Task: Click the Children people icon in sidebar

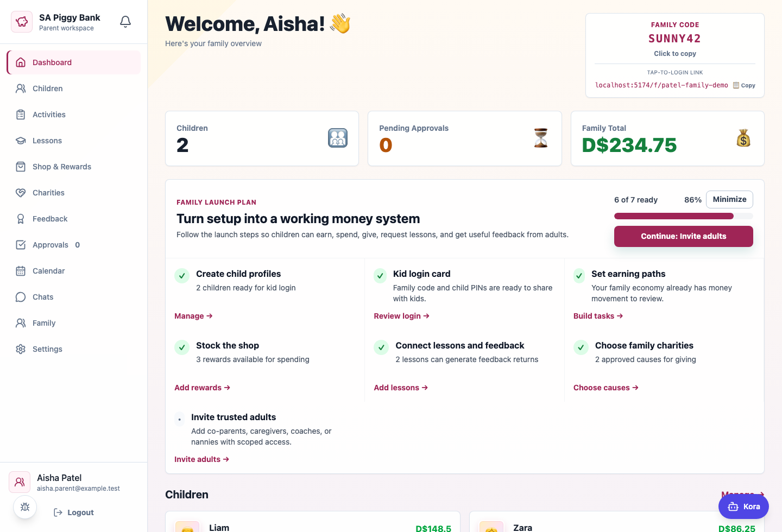Action: click(x=21, y=88)
